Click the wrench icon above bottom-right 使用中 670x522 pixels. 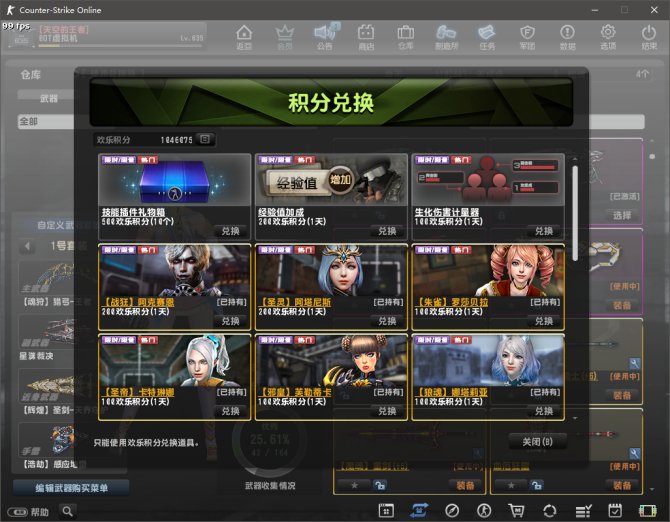click(635, 453)
